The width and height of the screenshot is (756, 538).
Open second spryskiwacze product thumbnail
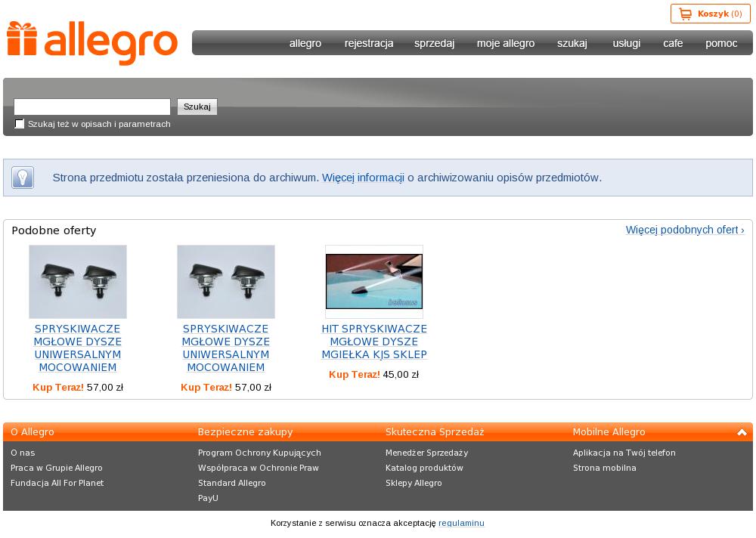[225, 282]
